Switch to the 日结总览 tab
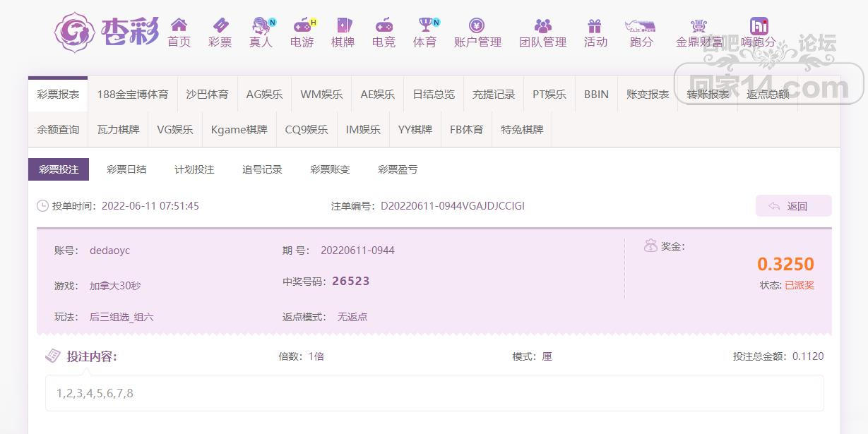 (x=434, y=94)
